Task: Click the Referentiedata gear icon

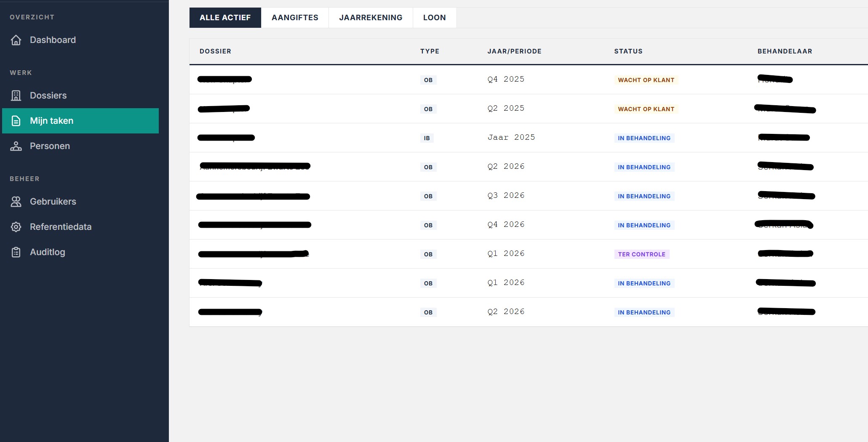Action: pyautogui.click(x=16, y=227)
